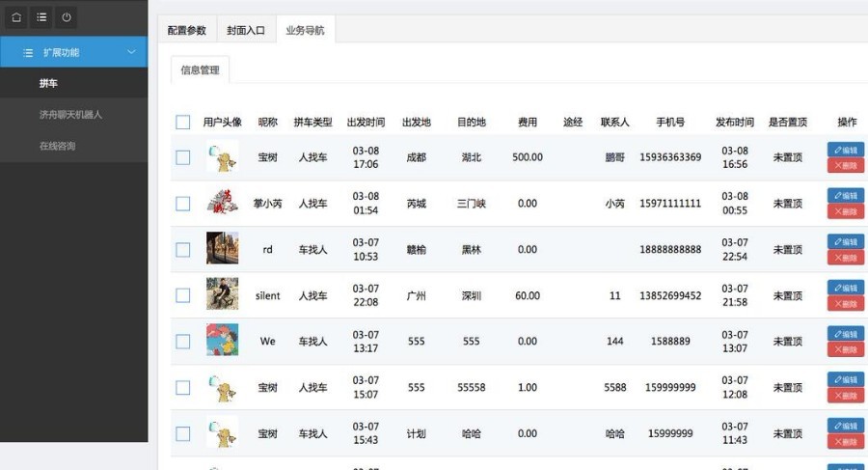
Task: Collapse the 扩展功能 section chevron
Action: (x=131, y=52)
